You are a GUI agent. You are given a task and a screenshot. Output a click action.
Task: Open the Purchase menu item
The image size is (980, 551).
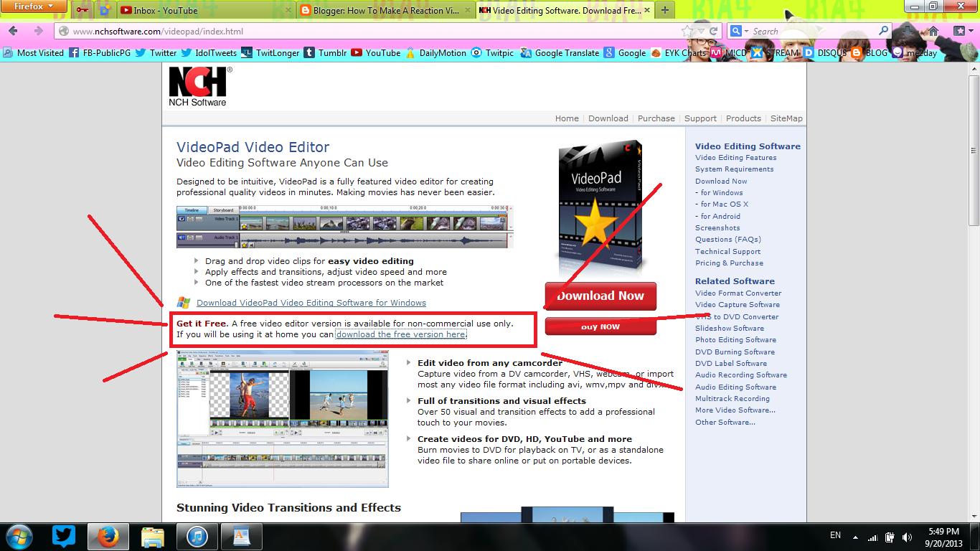[656, 118]
